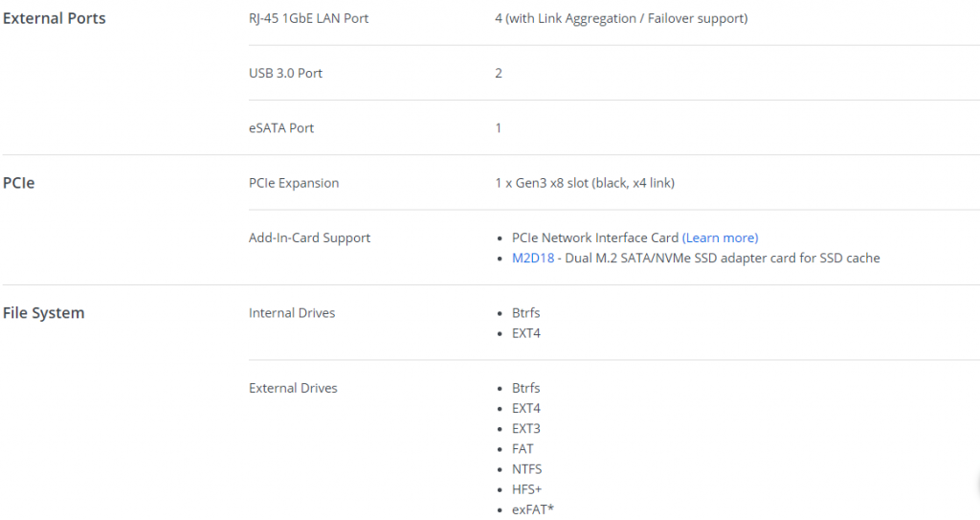
Task: Open the M2D18 adapter card link
Action: point(533,258)
